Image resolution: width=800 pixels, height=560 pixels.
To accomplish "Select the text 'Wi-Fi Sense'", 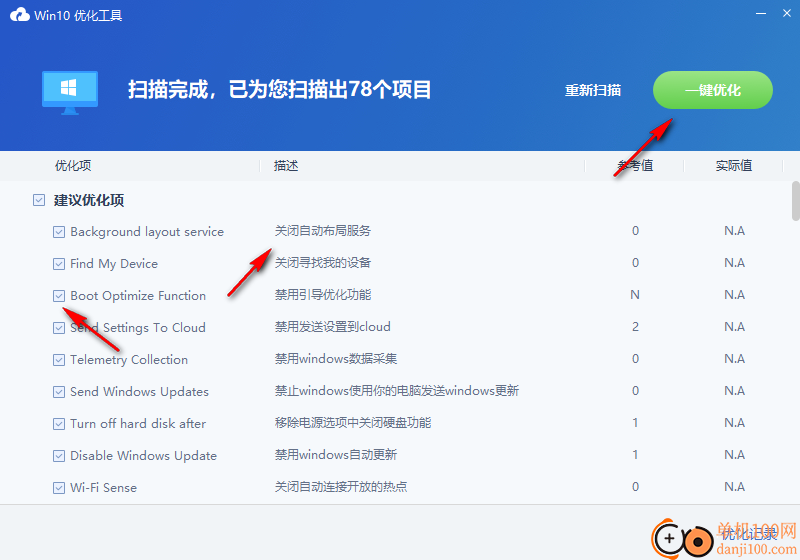I will click(104, 488).
